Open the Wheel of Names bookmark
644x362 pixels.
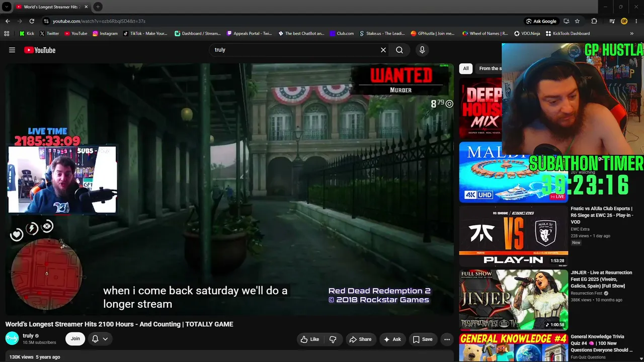click(485, 34)
